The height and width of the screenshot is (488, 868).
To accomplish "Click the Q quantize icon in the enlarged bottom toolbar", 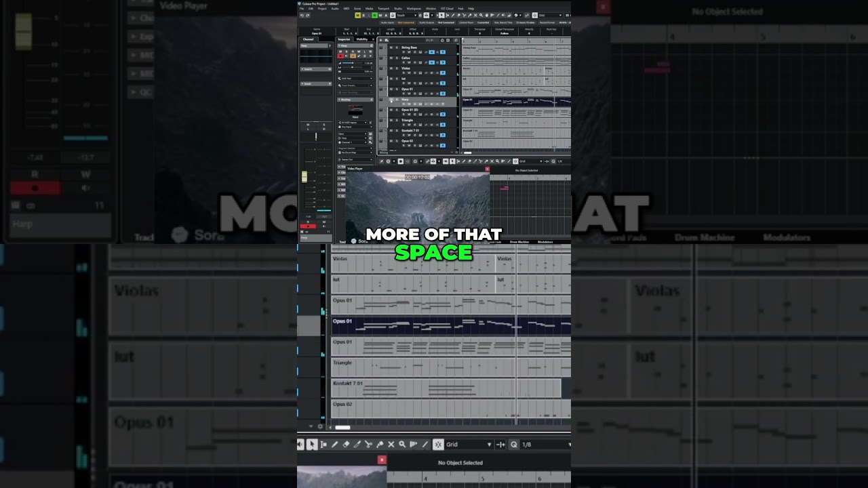I will click(x=513, y=445).
